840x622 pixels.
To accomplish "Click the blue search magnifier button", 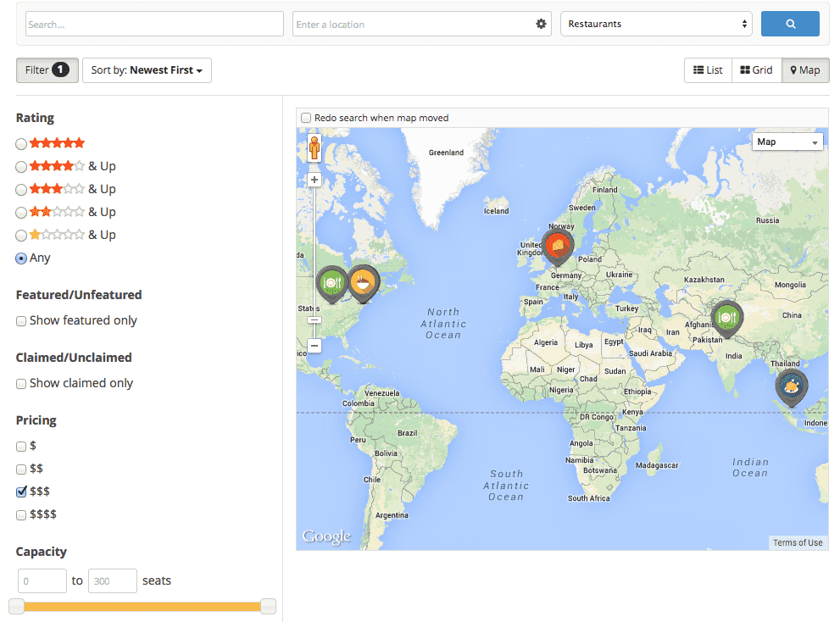I will tap(789, 23).
